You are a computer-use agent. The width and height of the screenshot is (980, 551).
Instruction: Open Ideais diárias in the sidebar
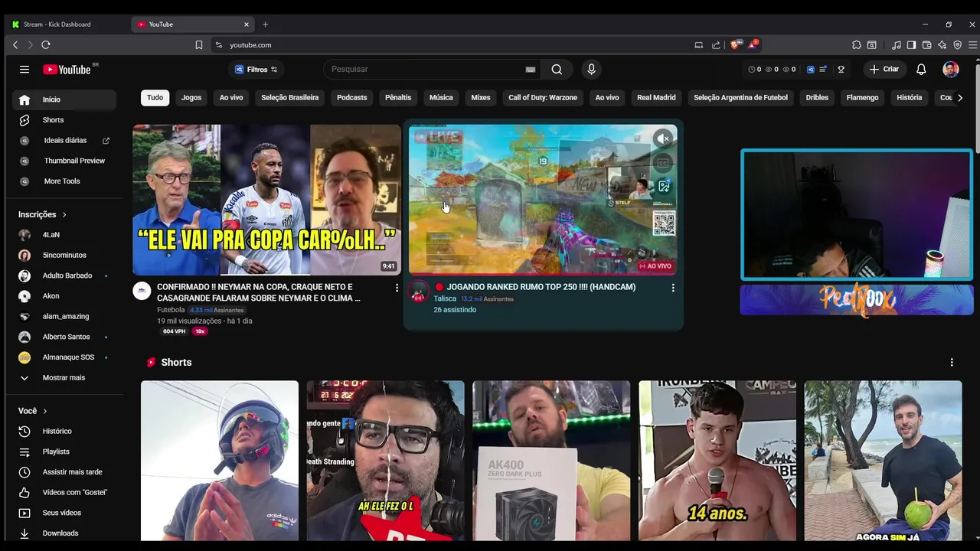coord(64,141)
